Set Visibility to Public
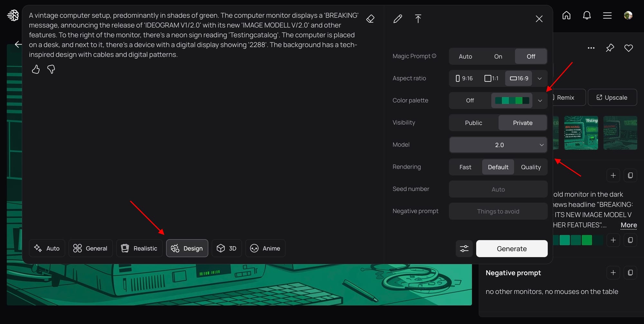This screenshot has height=324, width=644. point(473,123)
